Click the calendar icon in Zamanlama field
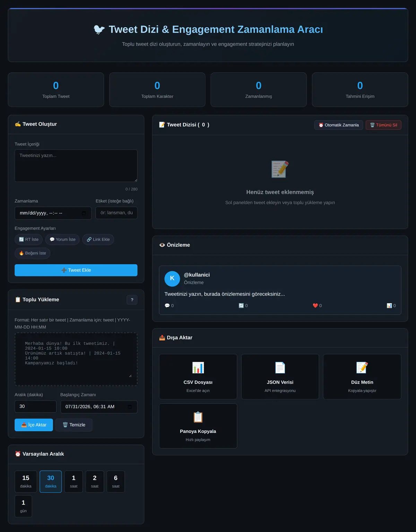 [x=84, y=213]
